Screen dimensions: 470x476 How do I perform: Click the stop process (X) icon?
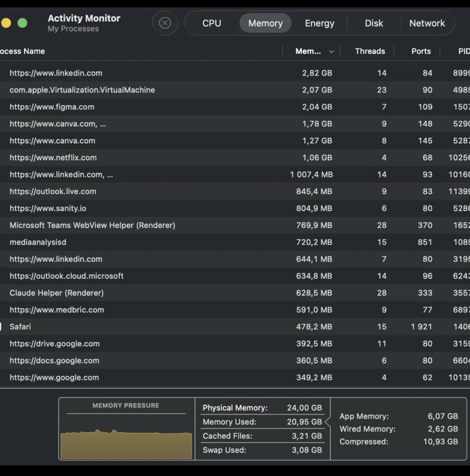coord(165,23)
